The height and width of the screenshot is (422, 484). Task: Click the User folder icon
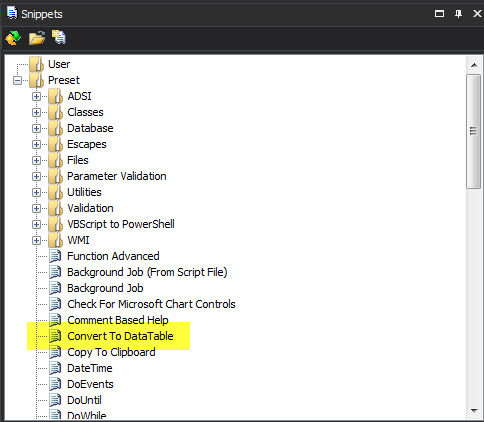tap(36, 64)
